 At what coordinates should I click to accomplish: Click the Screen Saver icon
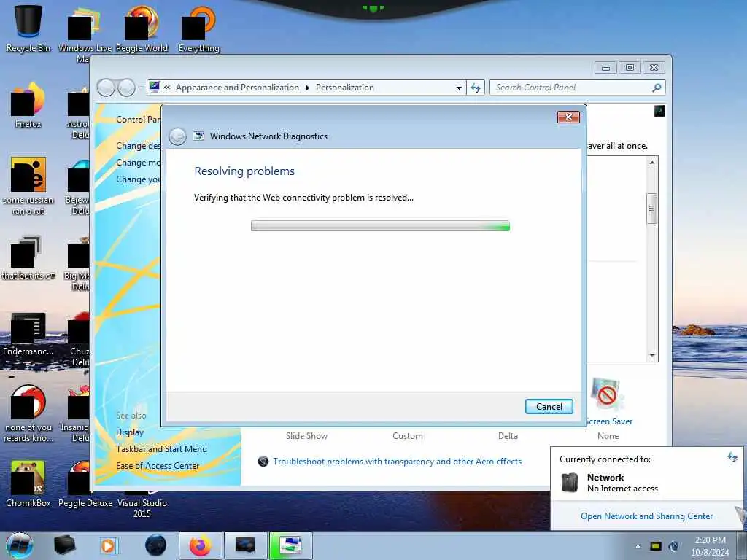606,394
